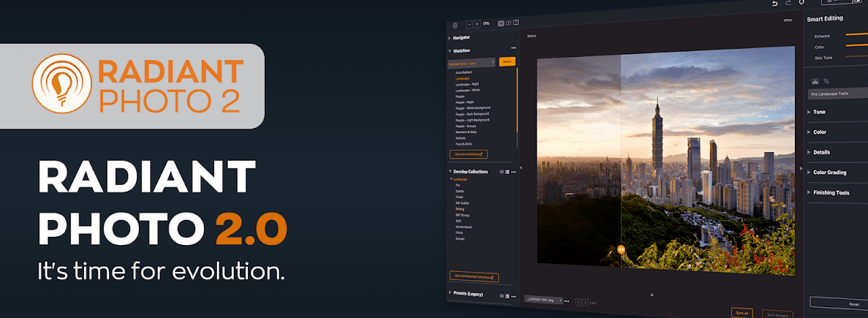Image resolution: width=868 pixels, height=318 pixels.
Task: Show Develop Collections as list
Action: [x=507, y=172]
